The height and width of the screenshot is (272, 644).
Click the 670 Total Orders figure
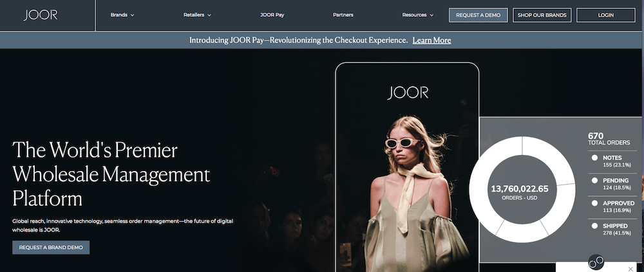coord(609,139)
